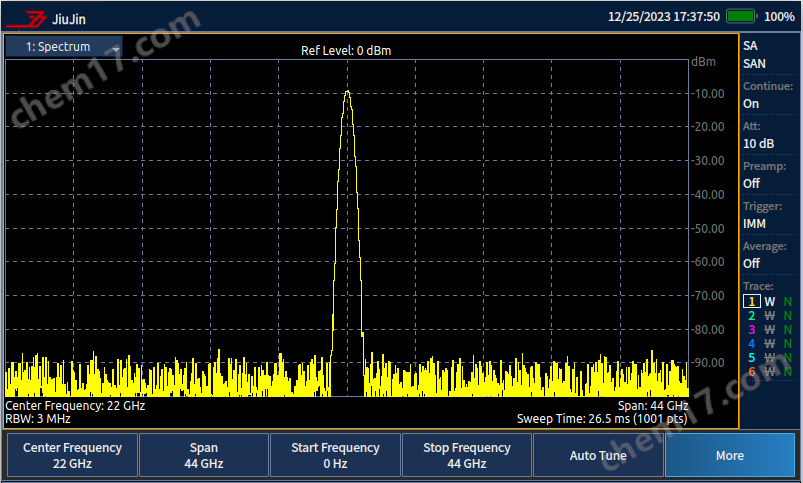This screenshot has width=803, height=483.
Task: Click the signal peak on spectrum trace
Action: coord(347,92)
